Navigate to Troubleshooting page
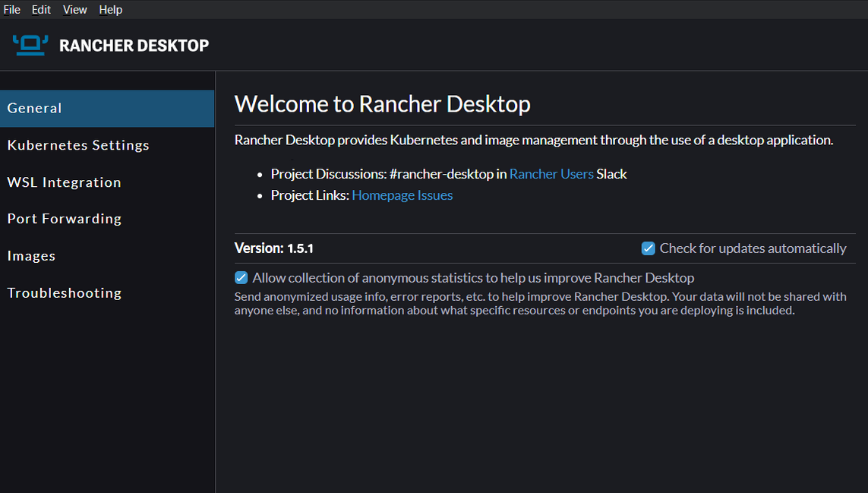This screenshot has width=868, height=493. pos(107,293)
